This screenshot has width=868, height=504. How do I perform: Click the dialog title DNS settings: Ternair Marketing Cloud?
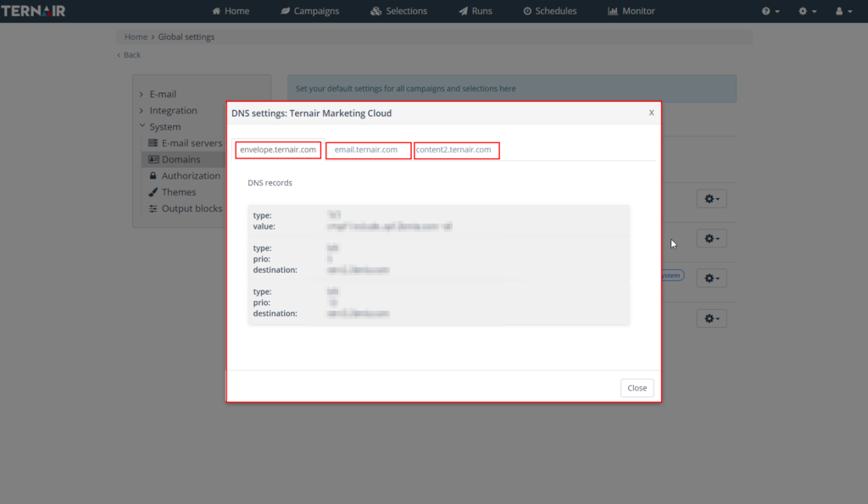311,113
